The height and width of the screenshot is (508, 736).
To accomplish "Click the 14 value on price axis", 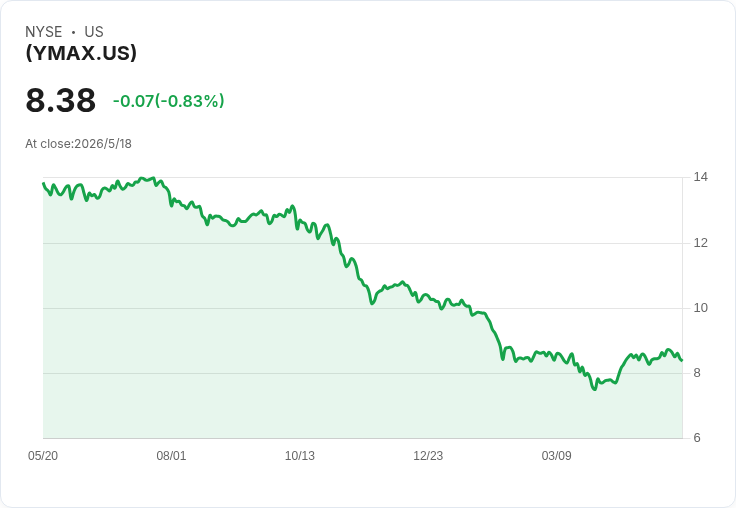I will [700, 177].
